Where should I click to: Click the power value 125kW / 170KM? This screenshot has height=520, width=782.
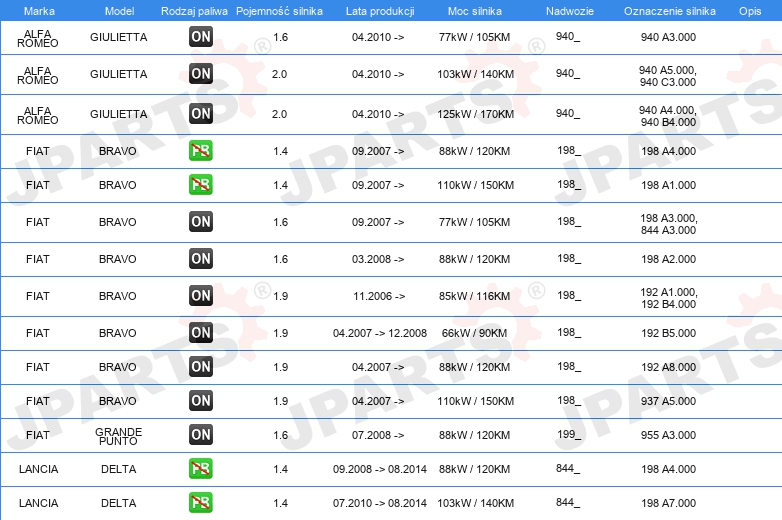point(475,114)
